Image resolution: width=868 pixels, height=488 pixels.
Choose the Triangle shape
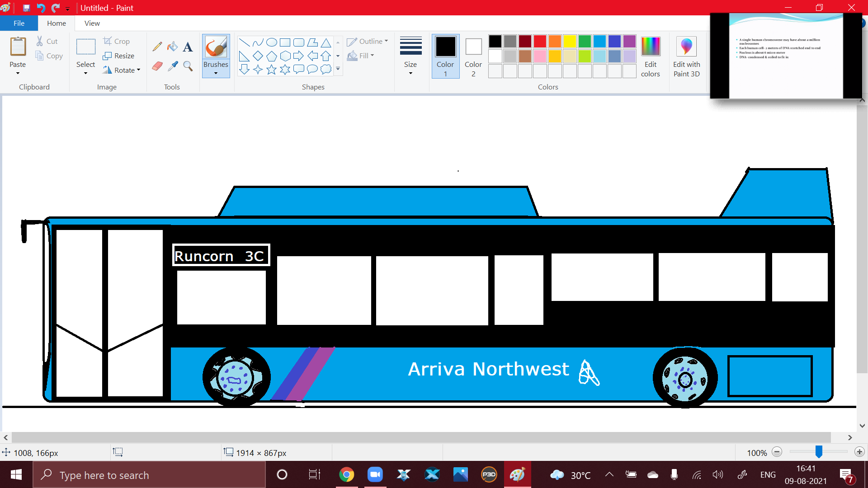click(325, 42)
